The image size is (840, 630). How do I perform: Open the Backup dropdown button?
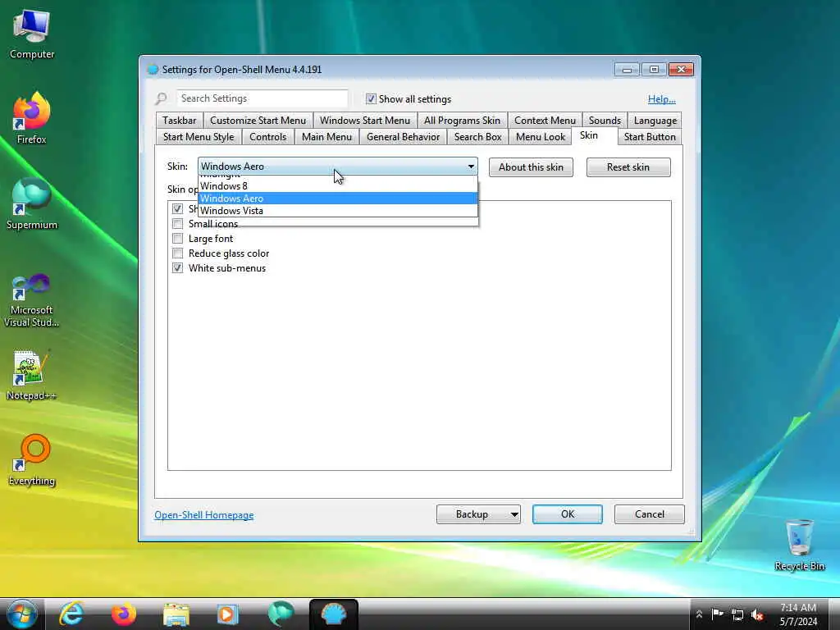(478, 514)
